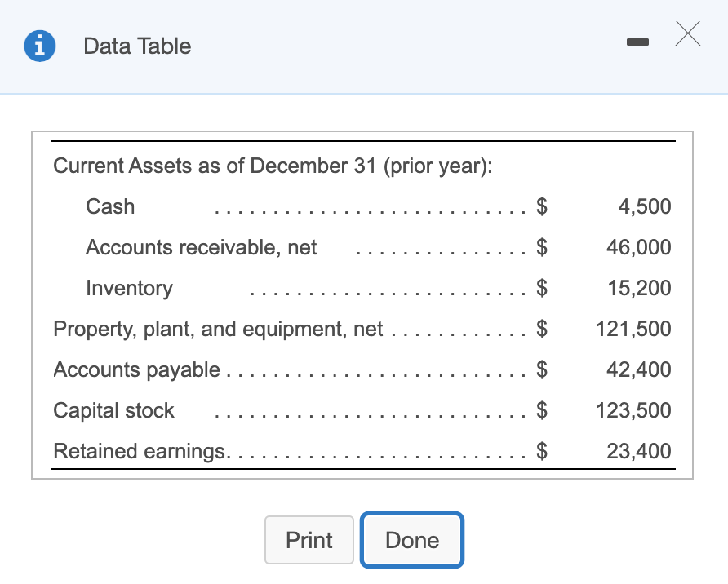Click Accounts receivable, net label
The image size is (728, 584).
tap(201, 247)
